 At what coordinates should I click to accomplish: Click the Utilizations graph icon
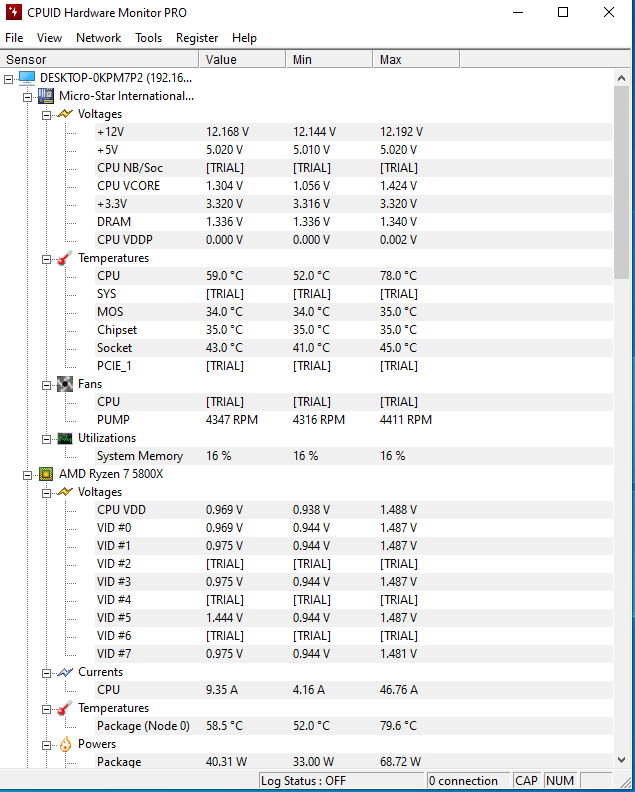coord(65,438)
